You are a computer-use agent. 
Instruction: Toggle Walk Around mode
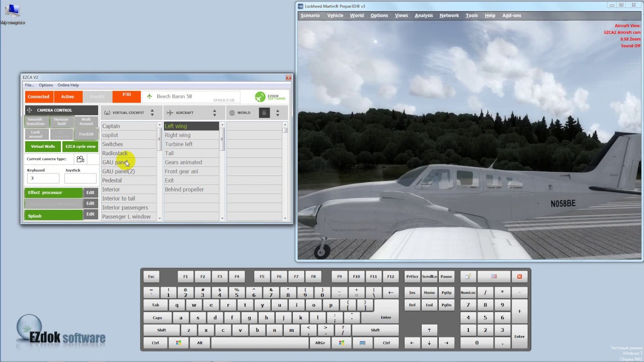point(86,122)
